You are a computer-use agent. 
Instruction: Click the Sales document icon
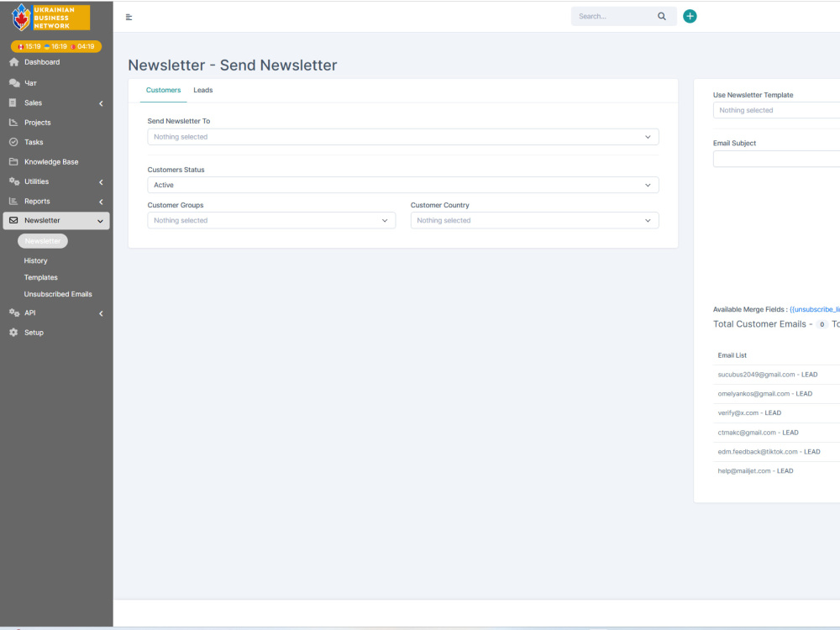(x=13, y=102)
